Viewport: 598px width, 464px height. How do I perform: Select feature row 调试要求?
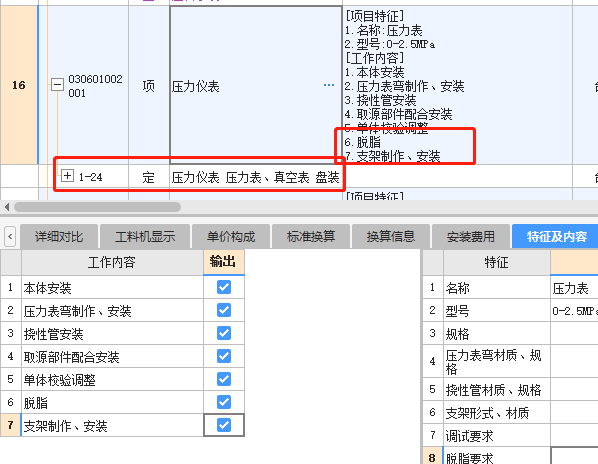tap(497, 435)
